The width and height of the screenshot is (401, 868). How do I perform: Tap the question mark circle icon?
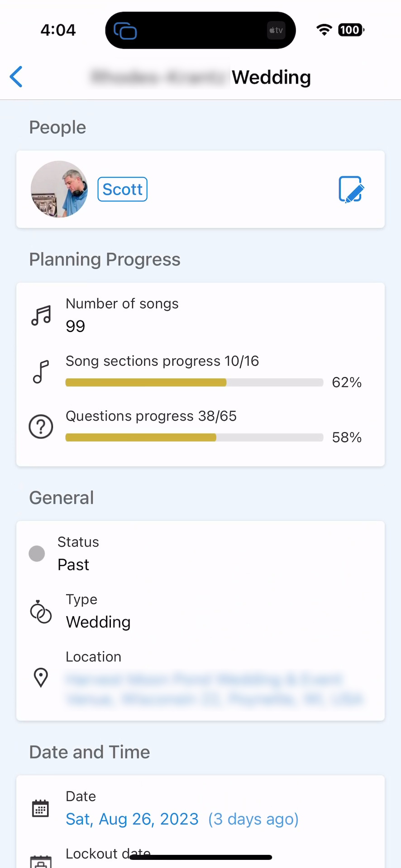point(41,427)
